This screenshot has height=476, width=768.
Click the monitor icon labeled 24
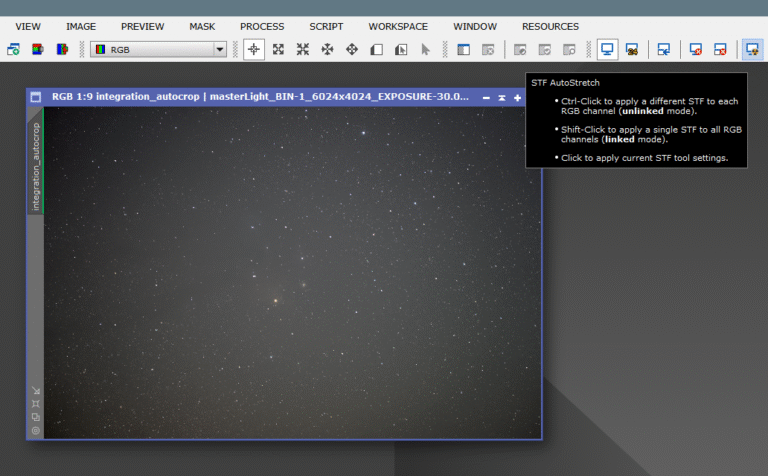pos(632,49)
